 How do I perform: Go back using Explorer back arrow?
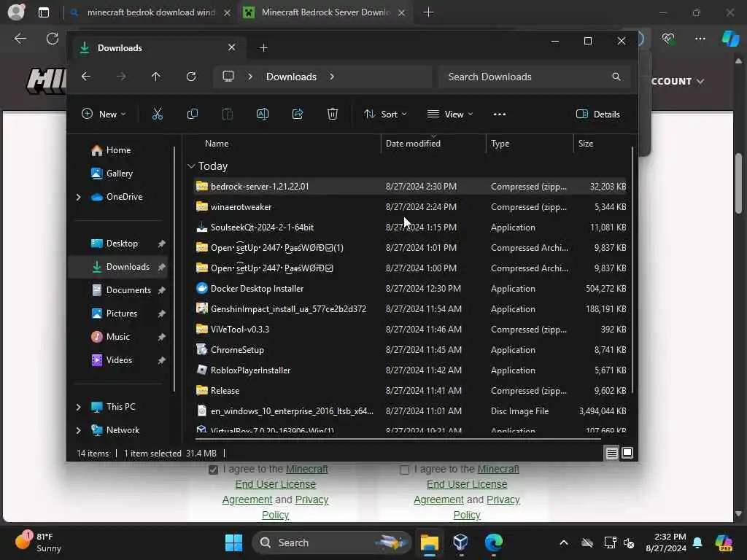[x=86, y=77]
